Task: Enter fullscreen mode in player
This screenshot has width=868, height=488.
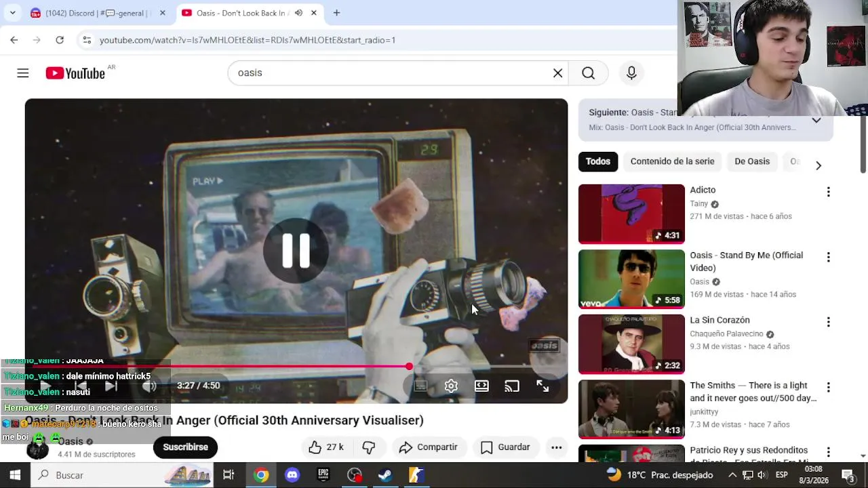Action: pos(542,386)
